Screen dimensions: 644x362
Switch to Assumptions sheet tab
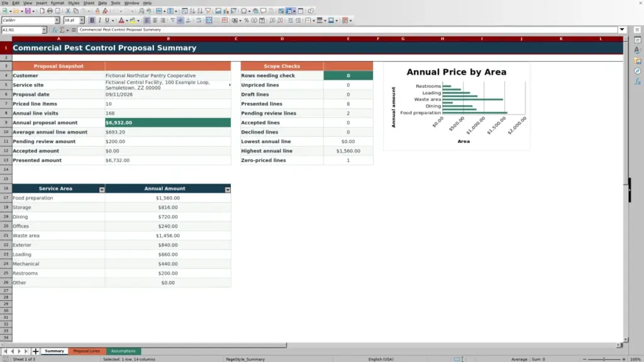(x=123, y=351)
